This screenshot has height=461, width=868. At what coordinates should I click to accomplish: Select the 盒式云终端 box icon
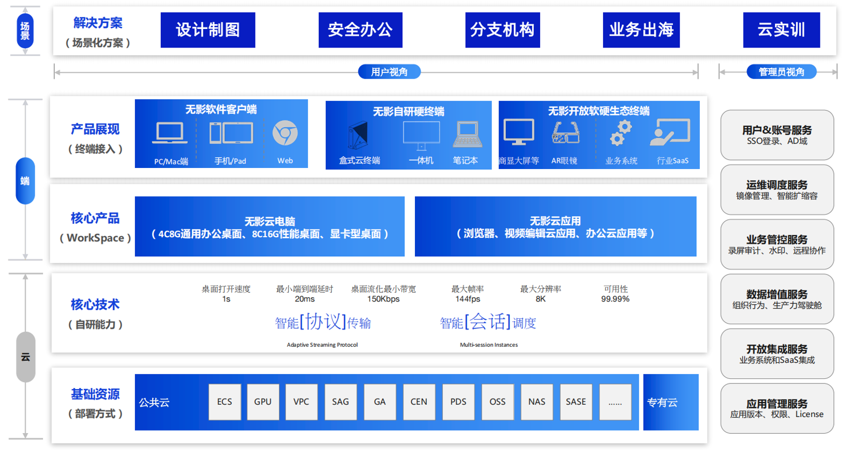tap(358, 135)
